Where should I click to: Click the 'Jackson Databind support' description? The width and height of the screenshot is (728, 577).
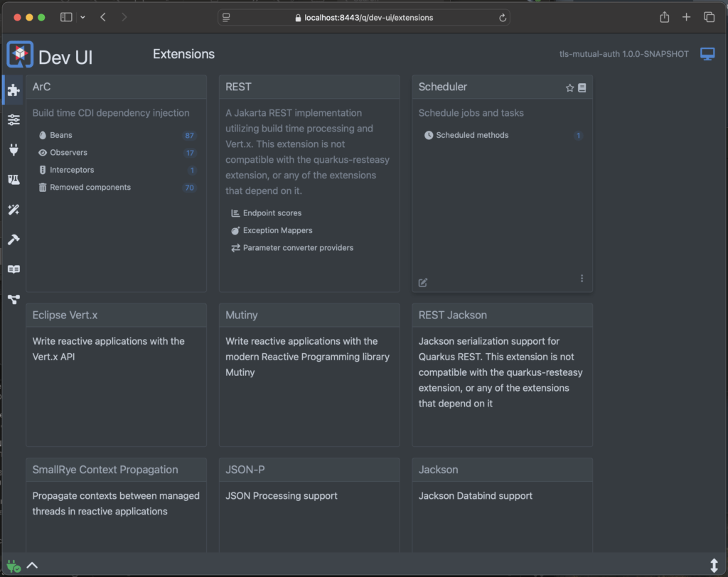point(476,496)
